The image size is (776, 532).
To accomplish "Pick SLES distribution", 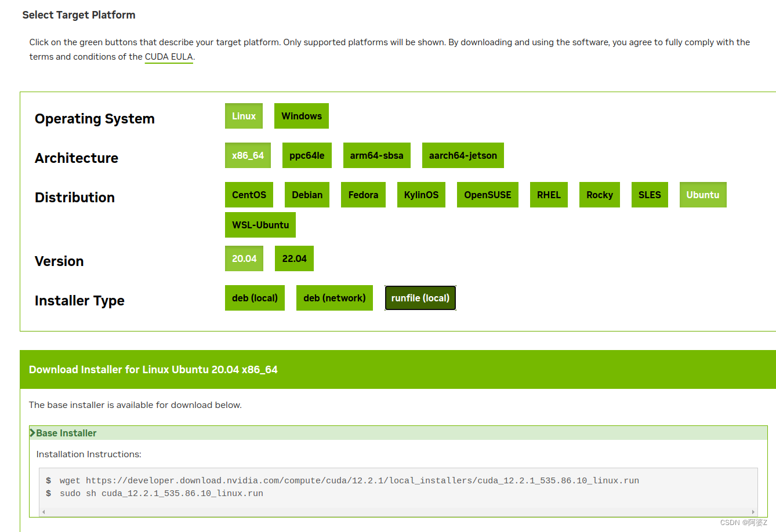I will (x=650, y=195).
